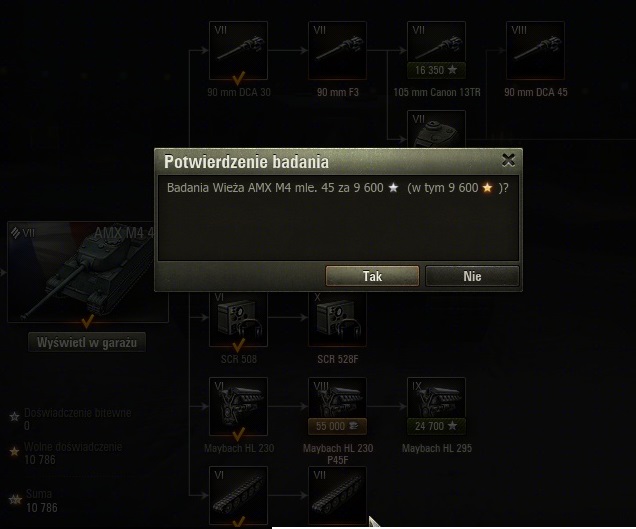
Task: Select the SCR 528F radio module
Action: coord(337,319)
